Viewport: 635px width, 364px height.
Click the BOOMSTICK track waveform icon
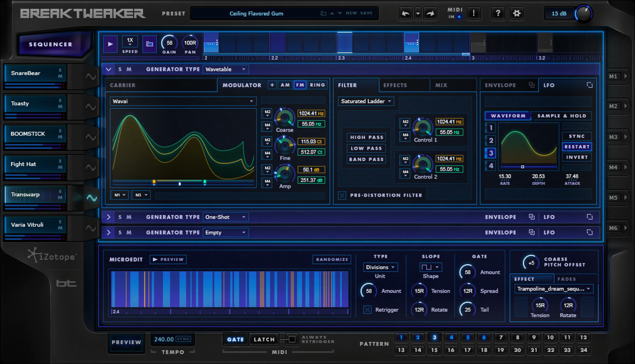point(91,137)
